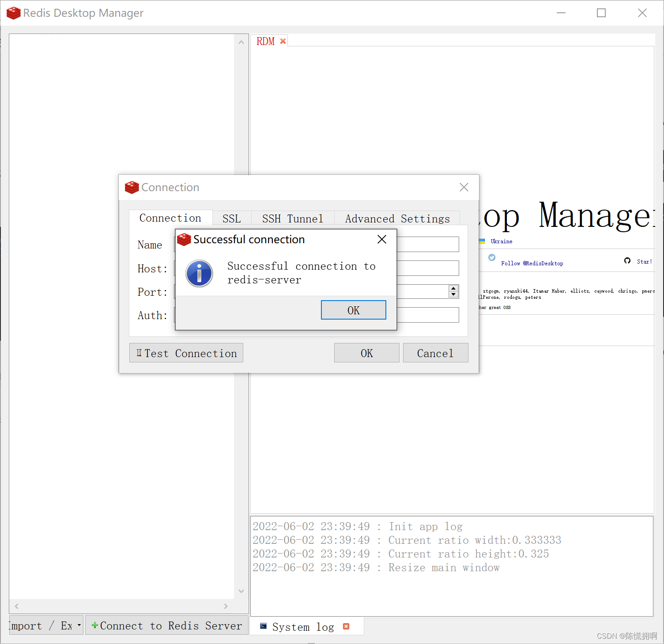Click the console icon on the System log tab
This screenshot has width=664, height=644.
[264, 626]
